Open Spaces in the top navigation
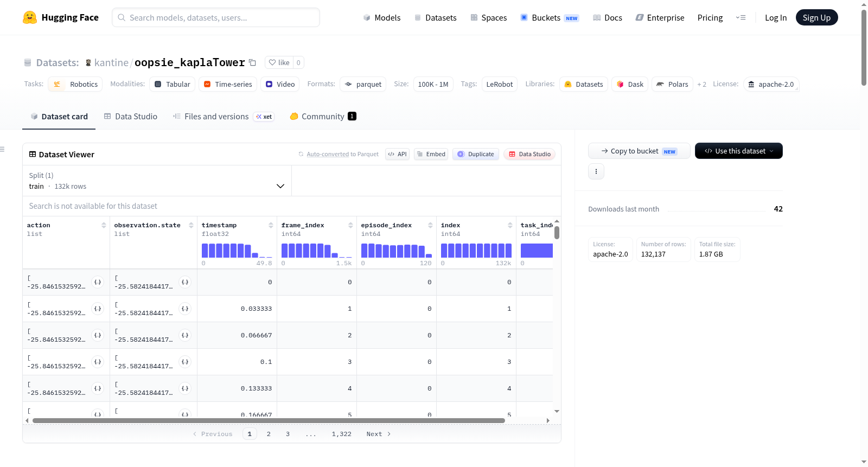 489,18
